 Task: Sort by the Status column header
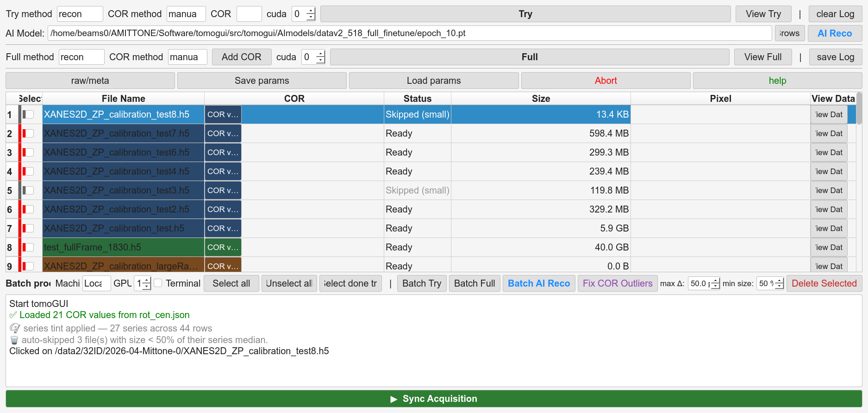pos(418,99)
